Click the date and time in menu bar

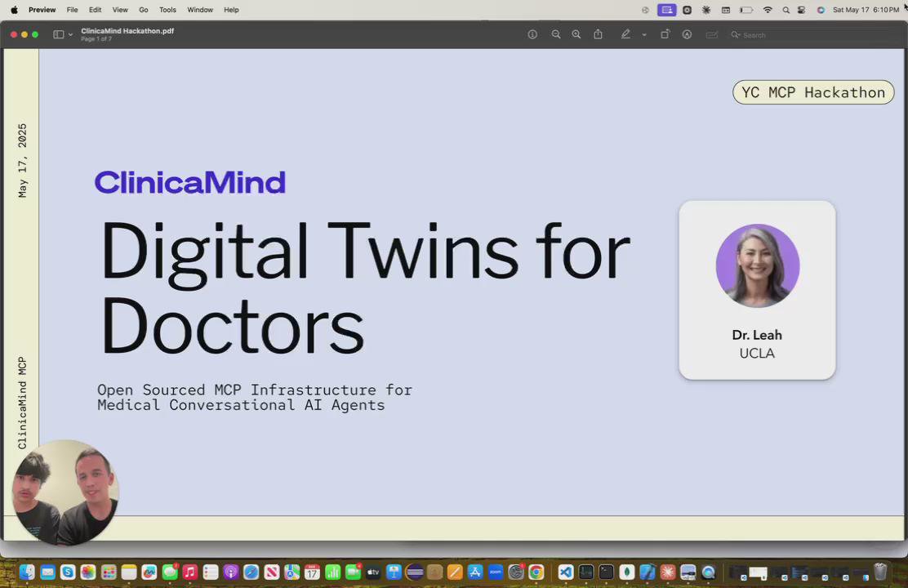866,10
